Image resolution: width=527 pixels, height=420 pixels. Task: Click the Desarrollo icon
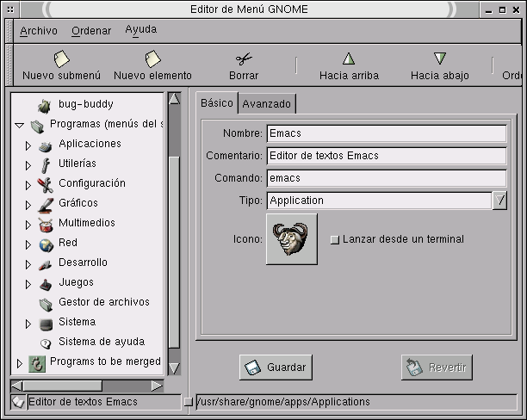pyautogui.click(x=45, y=265)
